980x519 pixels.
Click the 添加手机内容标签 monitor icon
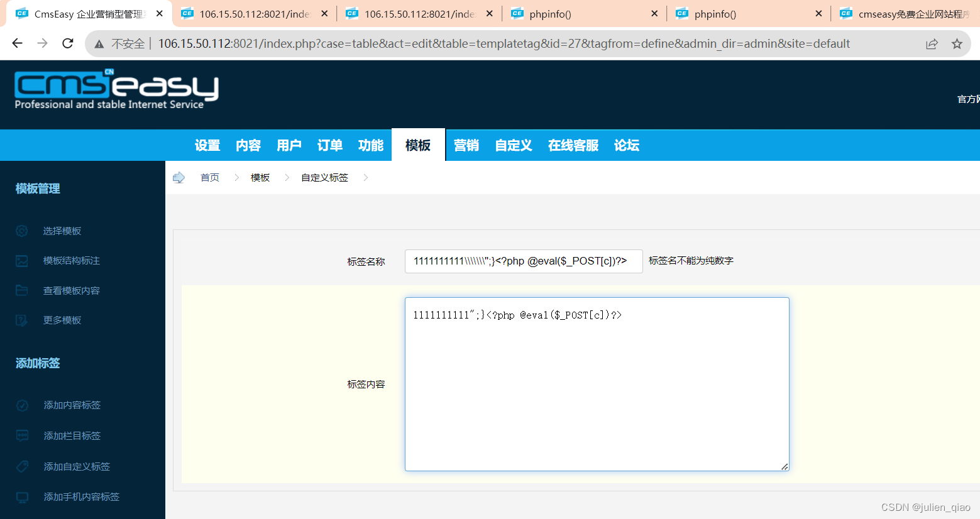[22, 497]
